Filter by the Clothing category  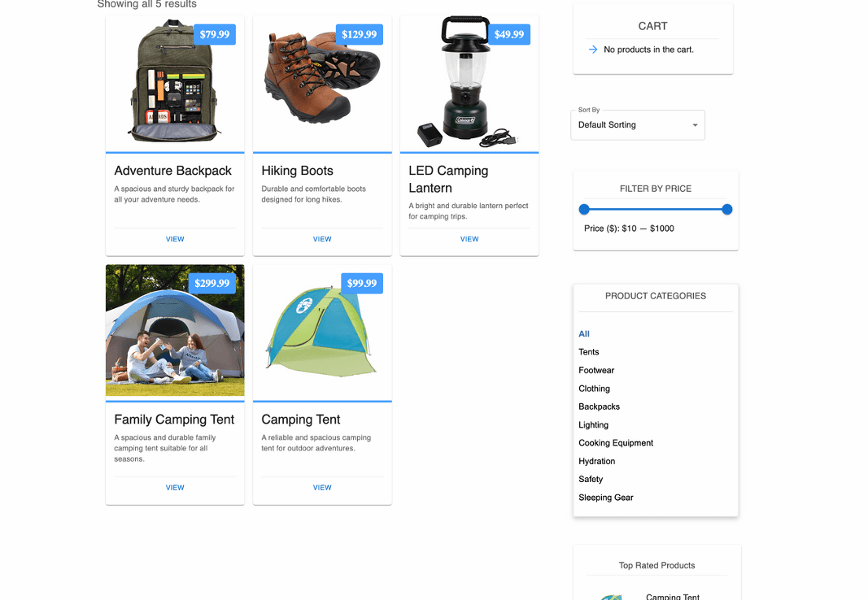point(594,389)
